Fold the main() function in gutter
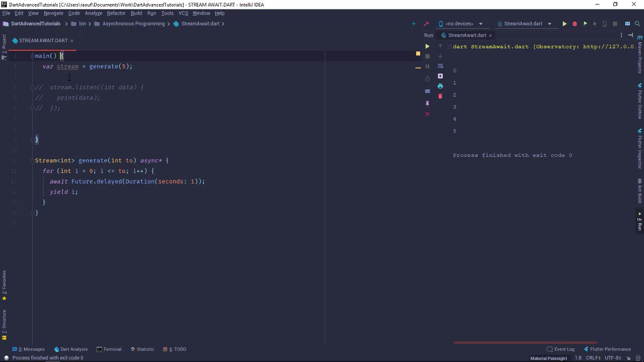Screen dimensions: 644x362 (32, 56)
